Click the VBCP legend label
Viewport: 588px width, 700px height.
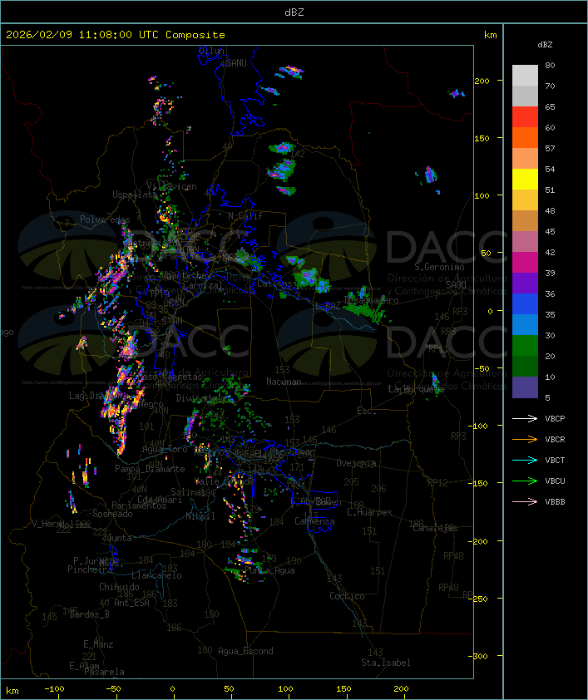[555, 418]
